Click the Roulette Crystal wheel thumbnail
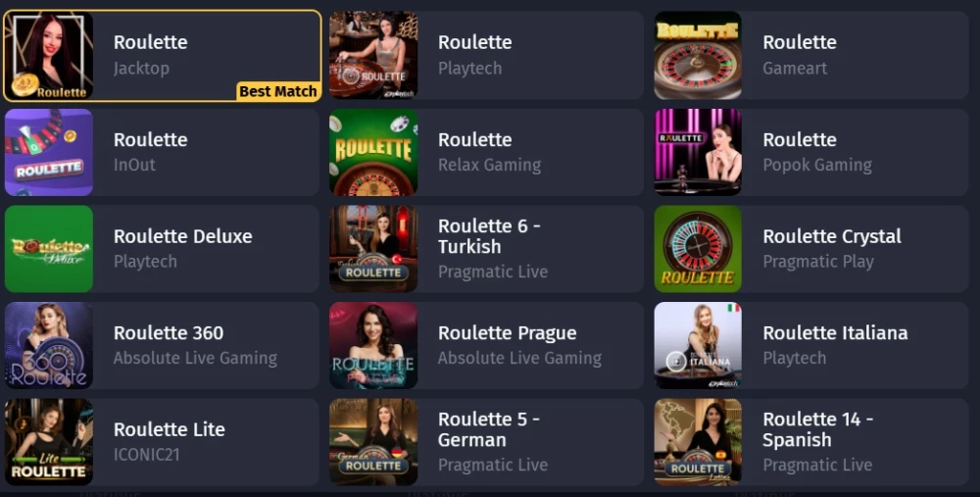Viewport: 980px width, 497px height. pos(698,249)
